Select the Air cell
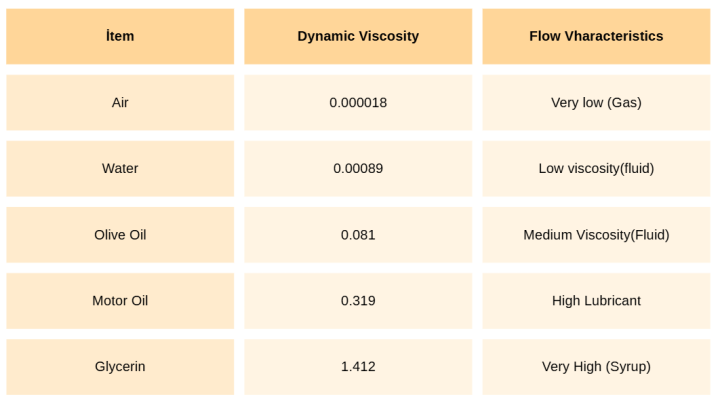 click(x=120, y=102)
